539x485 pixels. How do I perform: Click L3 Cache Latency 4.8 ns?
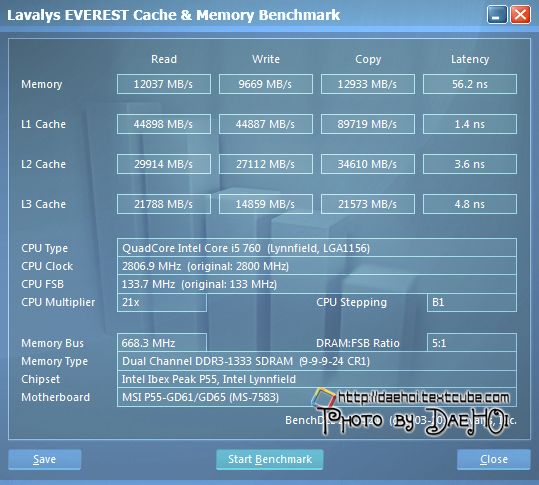(x=470, y=204)
